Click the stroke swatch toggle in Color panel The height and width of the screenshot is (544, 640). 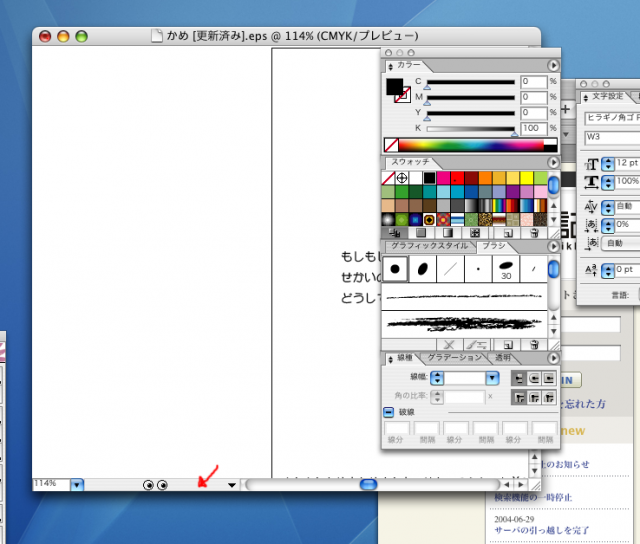click(x=402, y=95)
